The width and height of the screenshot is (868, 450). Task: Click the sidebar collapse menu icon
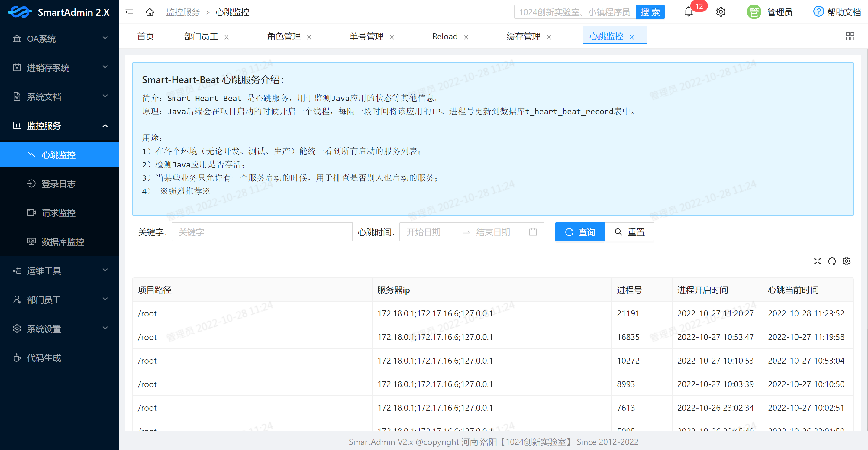click(129, 12)
